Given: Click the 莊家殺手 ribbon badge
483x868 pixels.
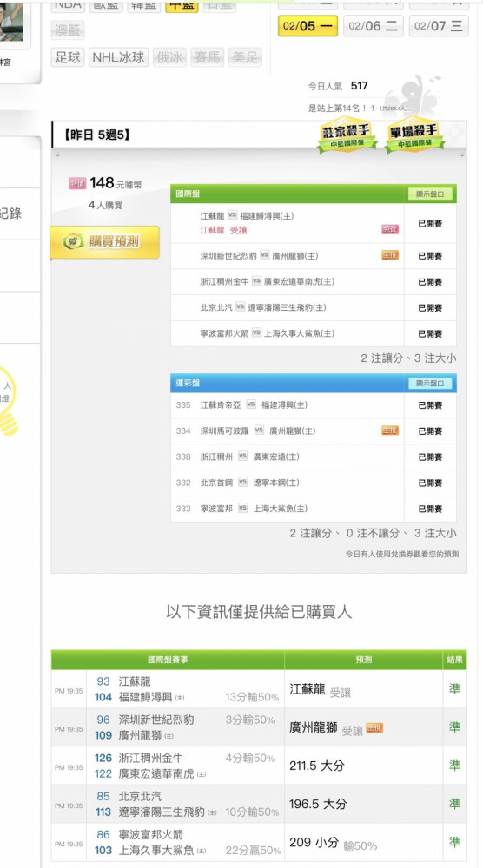Looking at the screenshot, I should click(x=347, y=135).
